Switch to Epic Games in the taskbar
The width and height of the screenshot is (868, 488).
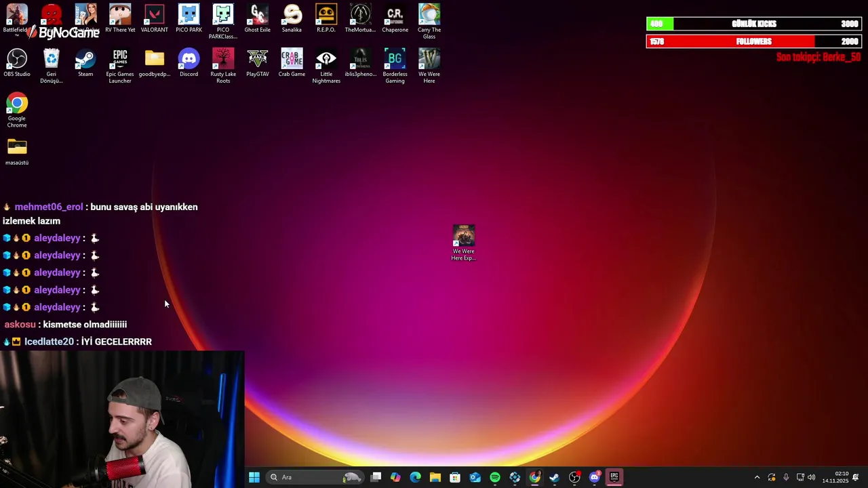(614, 477)
